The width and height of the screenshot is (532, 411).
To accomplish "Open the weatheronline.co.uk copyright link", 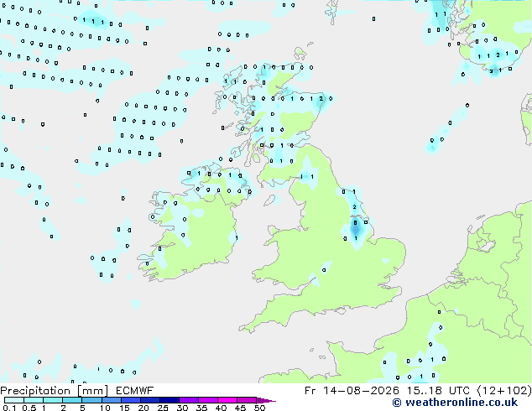I will click(455, 403).
